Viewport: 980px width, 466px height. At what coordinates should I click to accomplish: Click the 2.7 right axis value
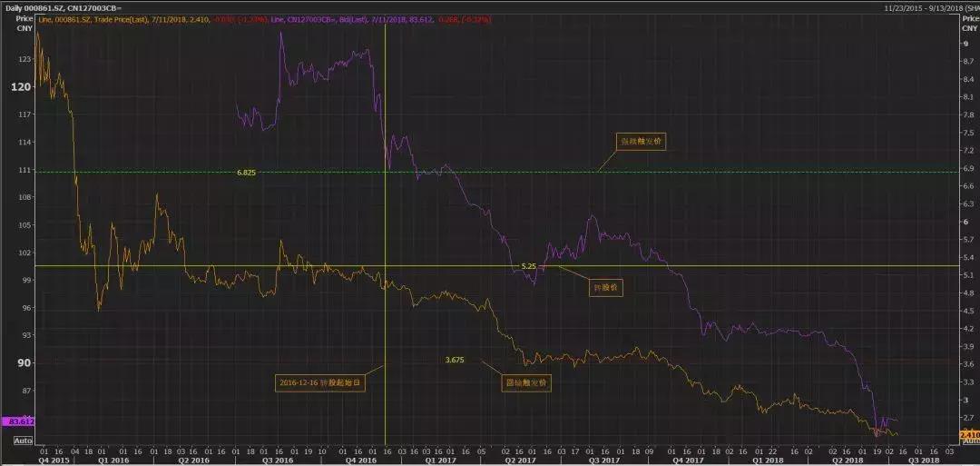pyautogui.click(x=967, y=417)
